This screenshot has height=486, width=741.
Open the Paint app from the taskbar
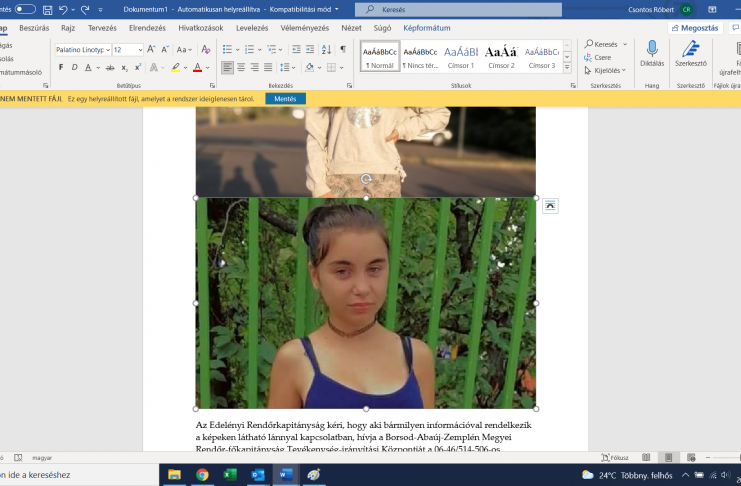pyautogui.click(x=314, y=475)
